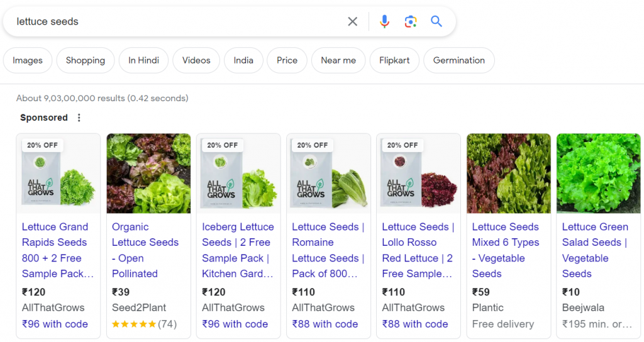Open the Sponsored three-dot options menu
Viewport: 644px width, 342px height.
pos(79,118)
